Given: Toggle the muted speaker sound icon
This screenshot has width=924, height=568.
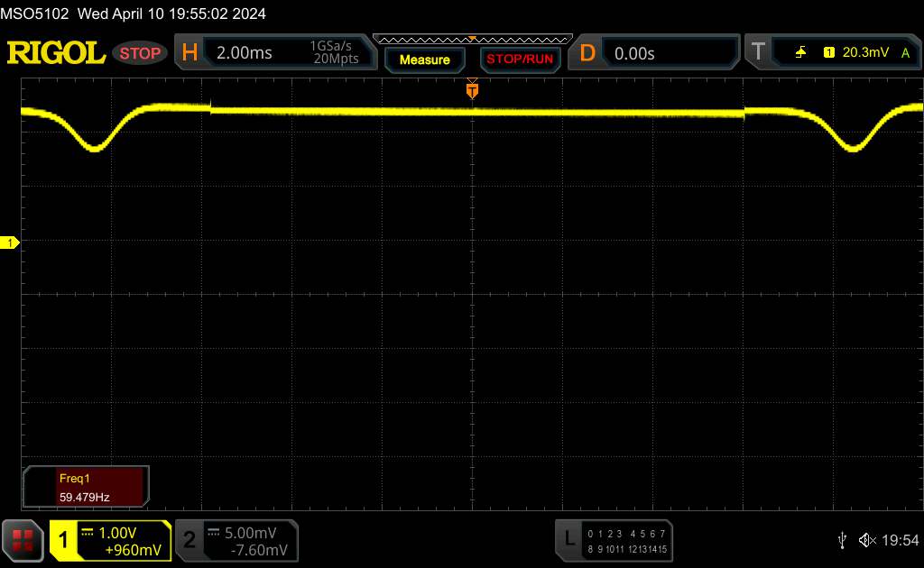Looking at the screenshot, I should [867, 540].
